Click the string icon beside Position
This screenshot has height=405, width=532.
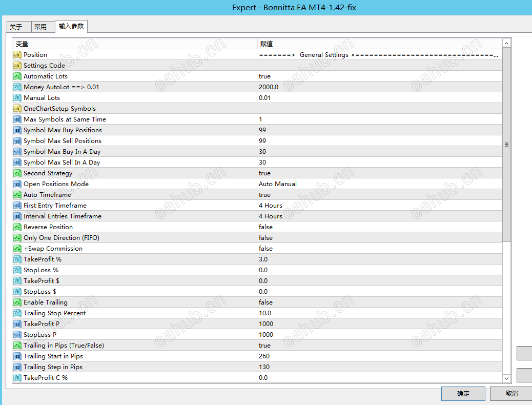(x=17, y=55)
